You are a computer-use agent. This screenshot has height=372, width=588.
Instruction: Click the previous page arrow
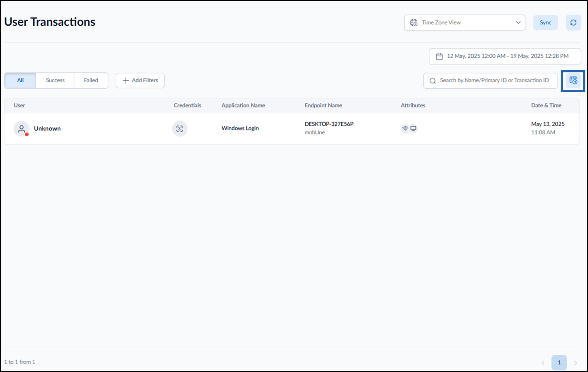point(543,363)
